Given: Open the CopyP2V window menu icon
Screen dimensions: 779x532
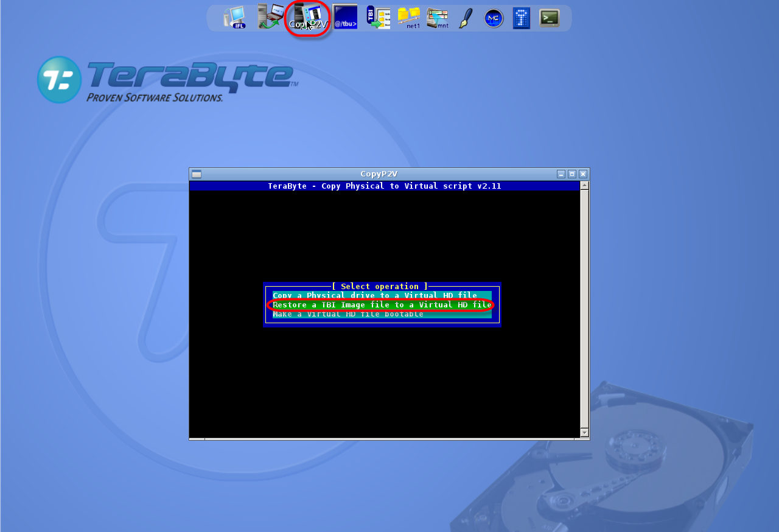Looking at the screenshot, I should (197, 174).
